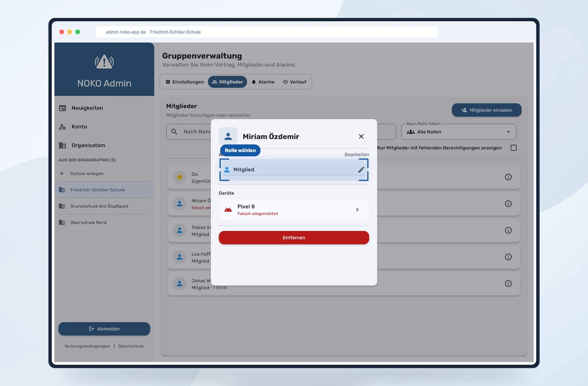Click the NOKO Admin alarm logo

click(104, 62)
